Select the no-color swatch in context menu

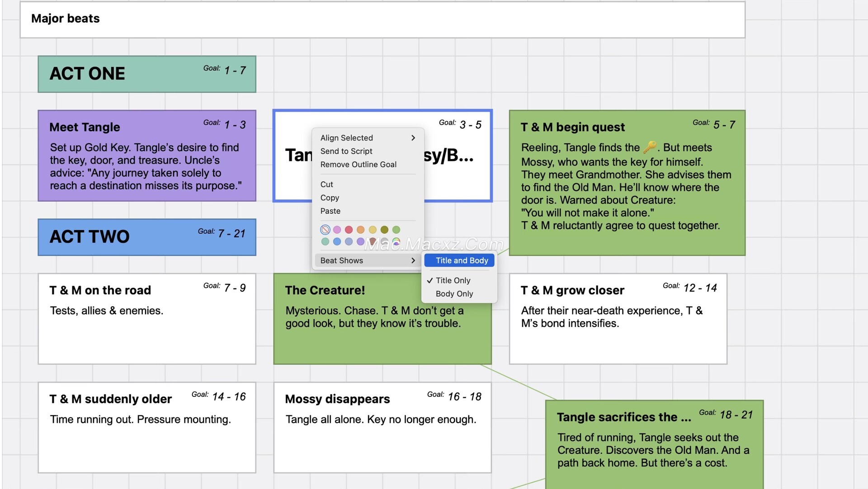(325, 230)
